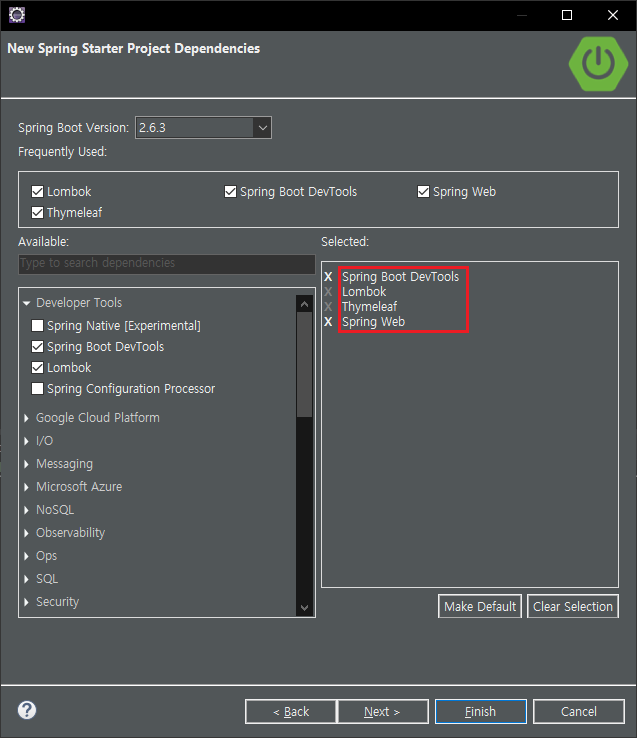Select Thymeleaf text in Selected list
637x738 pixels.
370,307
